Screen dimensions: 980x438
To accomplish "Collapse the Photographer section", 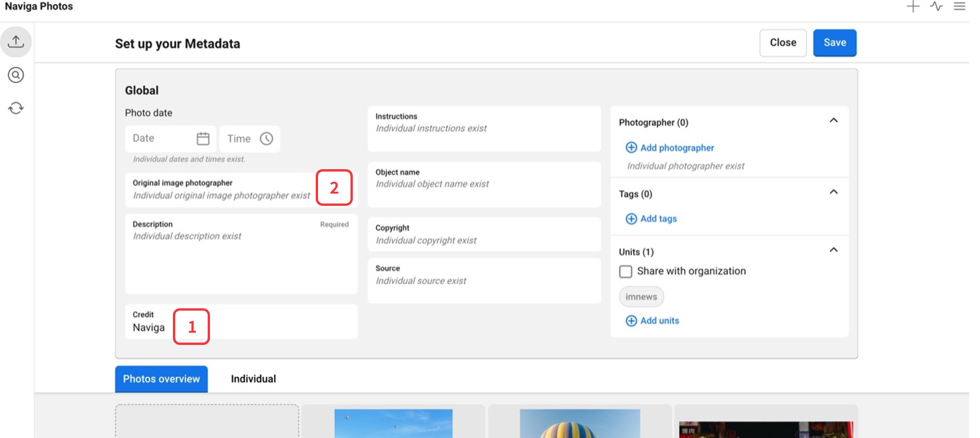I will tap(833, 121).
